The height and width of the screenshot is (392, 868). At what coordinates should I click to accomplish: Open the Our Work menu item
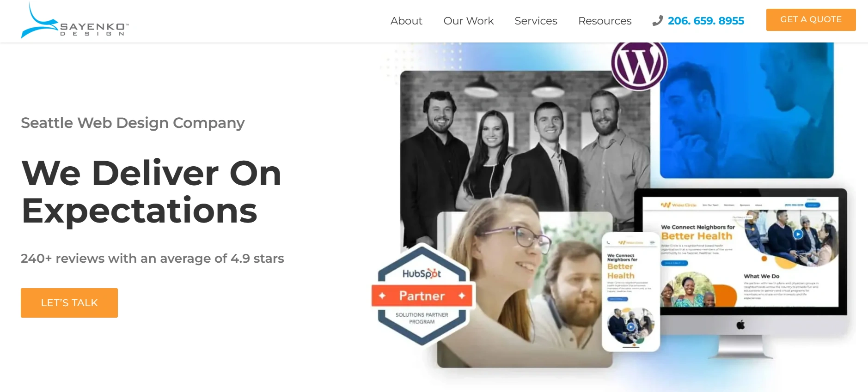(x=469, y=21)
